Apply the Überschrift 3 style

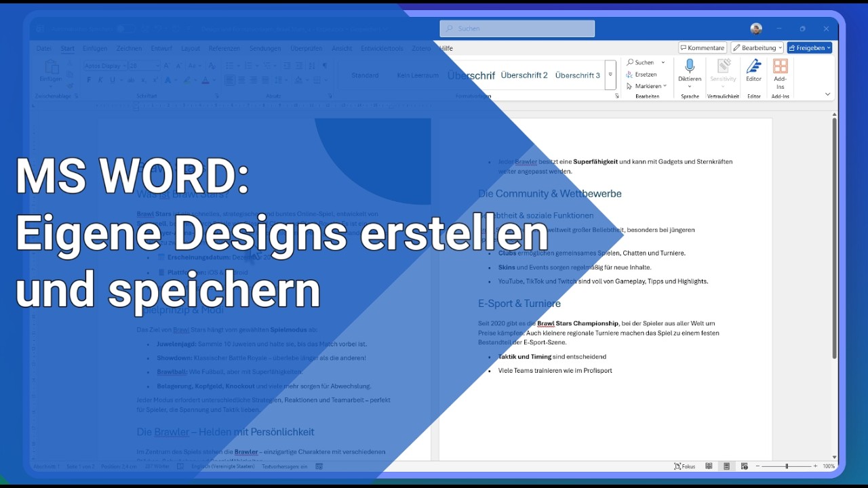click(x=578, y=75)
